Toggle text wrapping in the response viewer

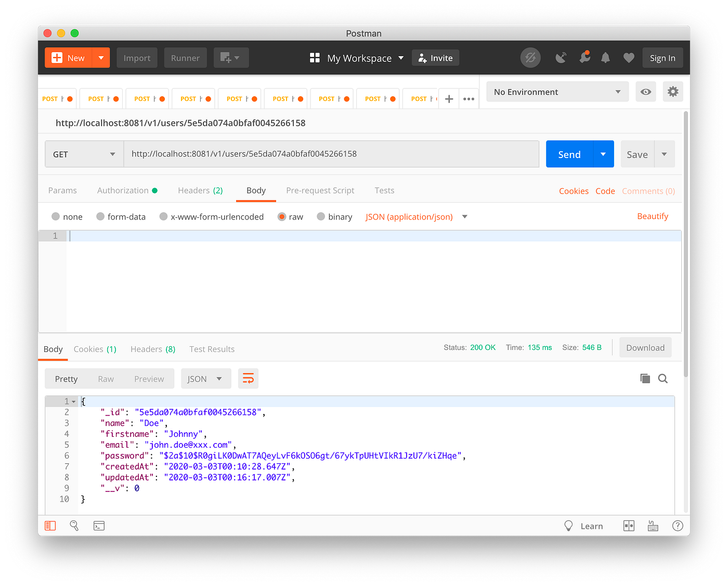pyautogui.click(x=248, y=379)
